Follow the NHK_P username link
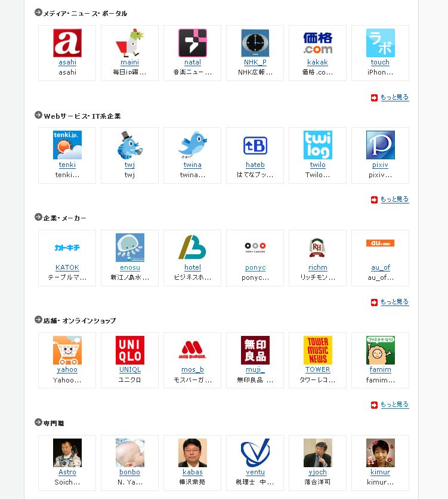The width and height of the screenshot is (448, 500). [255, 62]
